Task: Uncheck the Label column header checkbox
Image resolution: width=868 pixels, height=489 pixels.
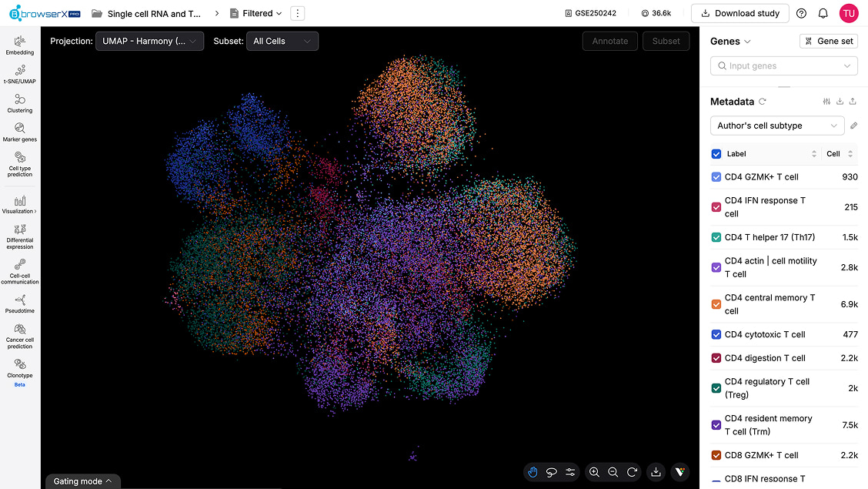Action: (x=716, y=154)
